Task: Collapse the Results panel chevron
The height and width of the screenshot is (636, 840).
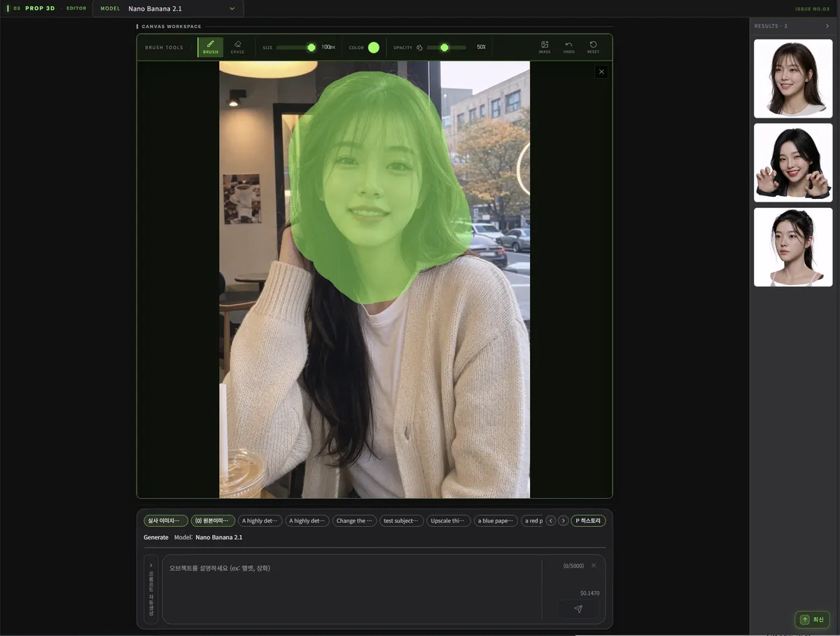Action: point(827,26)
